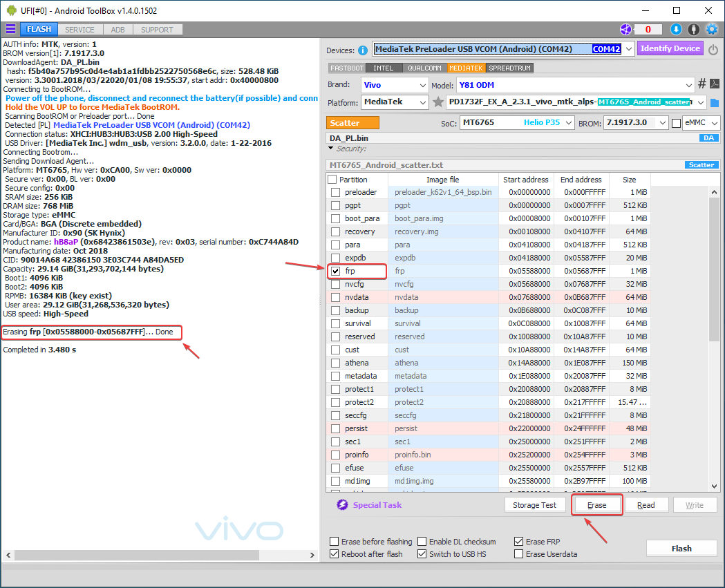Click the orange Scatter button
This screenshot has height=588, width=725.
click(x=352, y=123)
